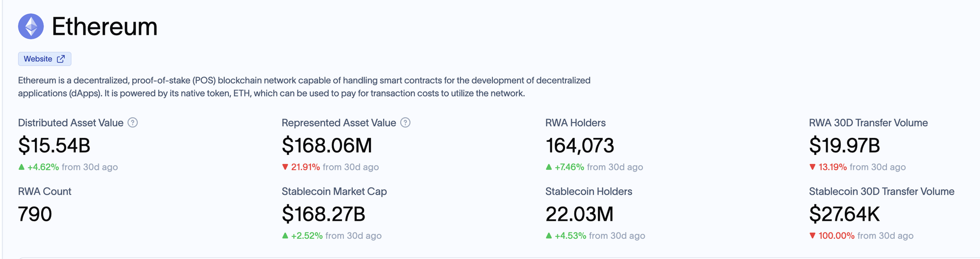Image resolution: width=980 pixels, height=259 pixels.
Task: Show help for Represented Asset Value
Action: tap(405, 123)
